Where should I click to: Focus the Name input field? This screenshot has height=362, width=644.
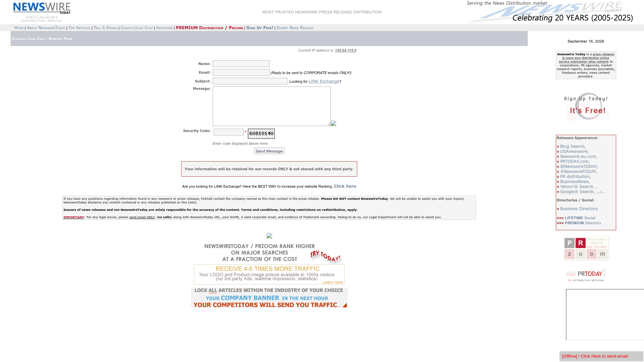coord(241,64)
